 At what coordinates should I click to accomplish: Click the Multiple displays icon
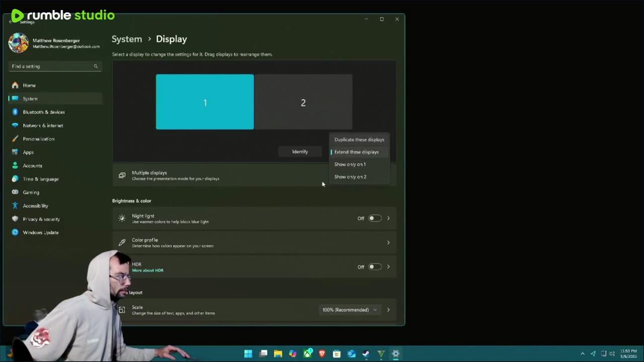click(122, 175)
